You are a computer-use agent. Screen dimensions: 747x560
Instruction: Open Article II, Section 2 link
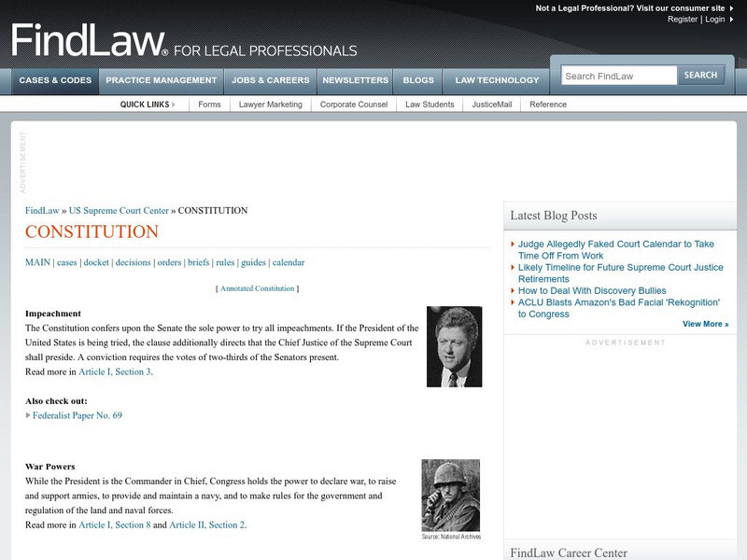(207, 525)
